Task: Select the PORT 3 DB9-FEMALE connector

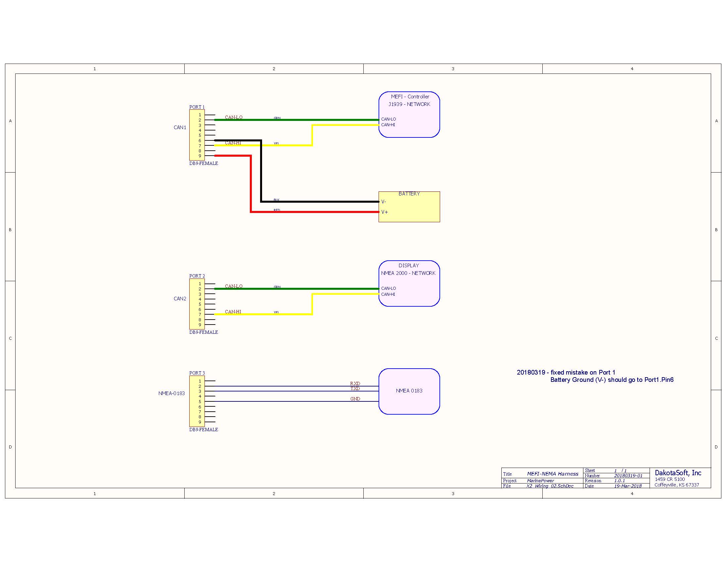Action: (198, 400)
